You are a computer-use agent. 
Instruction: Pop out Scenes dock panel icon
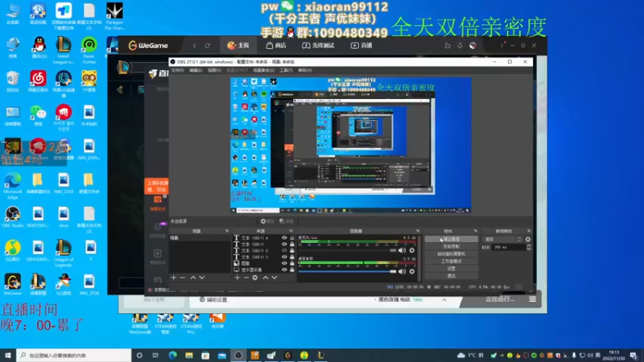click(x=227, y=231)
